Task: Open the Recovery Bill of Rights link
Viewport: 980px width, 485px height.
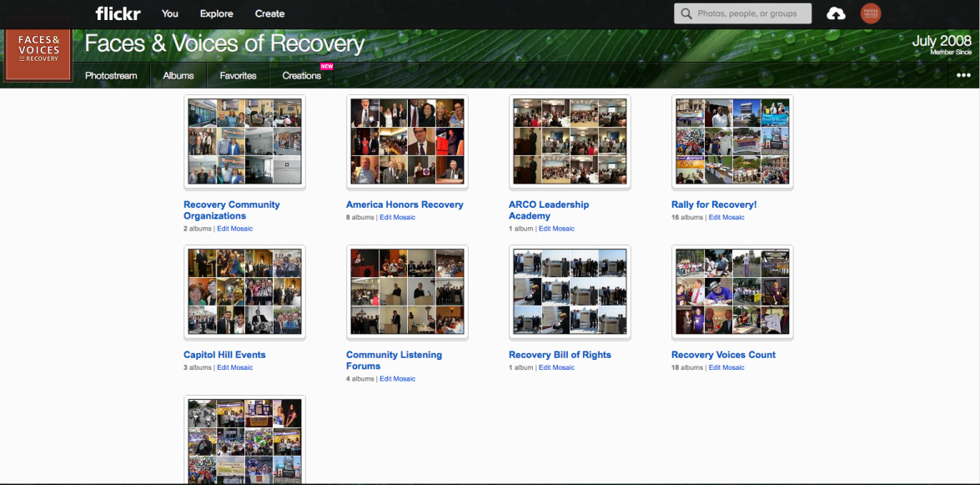Action: [560, 355]
